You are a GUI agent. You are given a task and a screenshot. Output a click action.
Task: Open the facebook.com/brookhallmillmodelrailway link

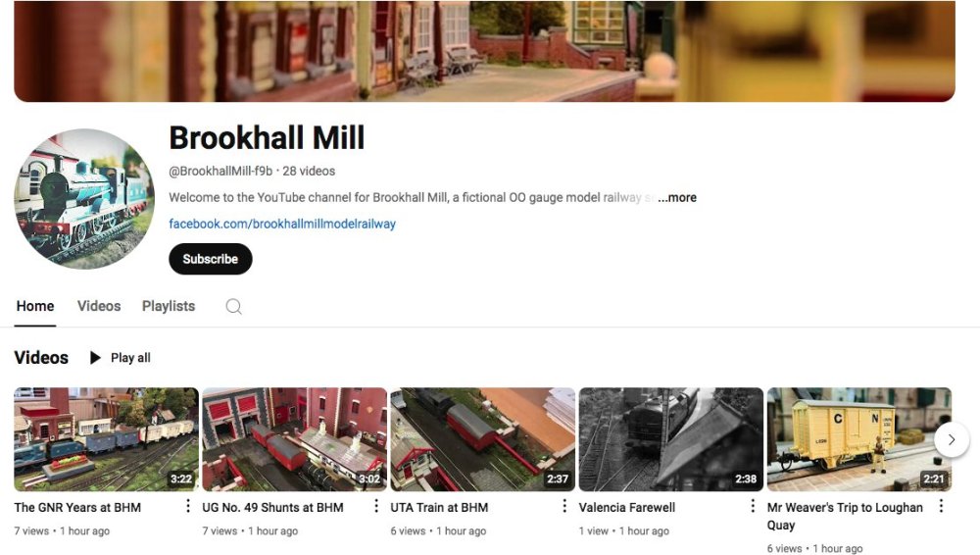click(282, 224)
